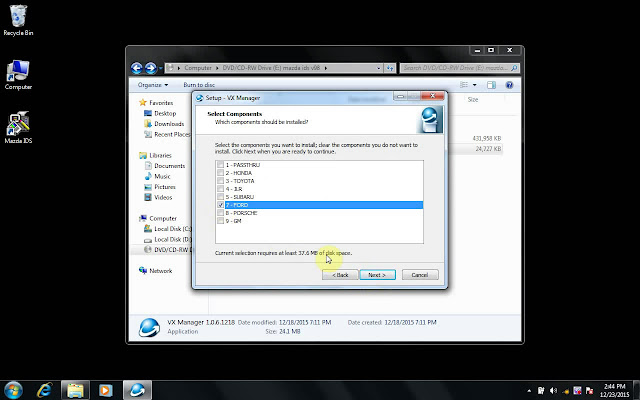Screen dimensions: 640x400
Task: Check the 2 - HONDA component checkbox
Action: [220, 173]
